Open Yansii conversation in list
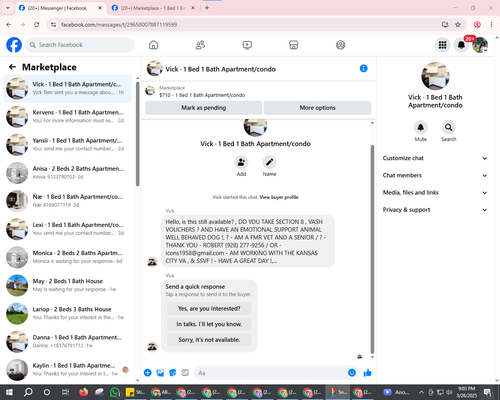 (68, 145)
